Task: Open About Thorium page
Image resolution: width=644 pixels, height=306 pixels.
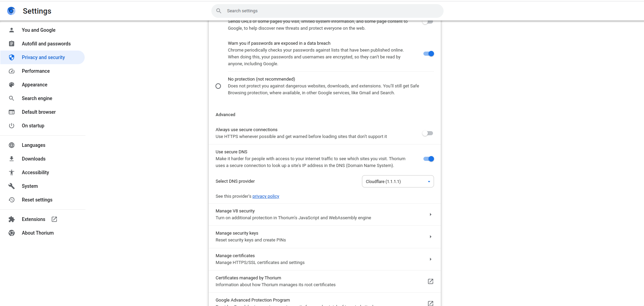Action: click(x=42, y=233)
